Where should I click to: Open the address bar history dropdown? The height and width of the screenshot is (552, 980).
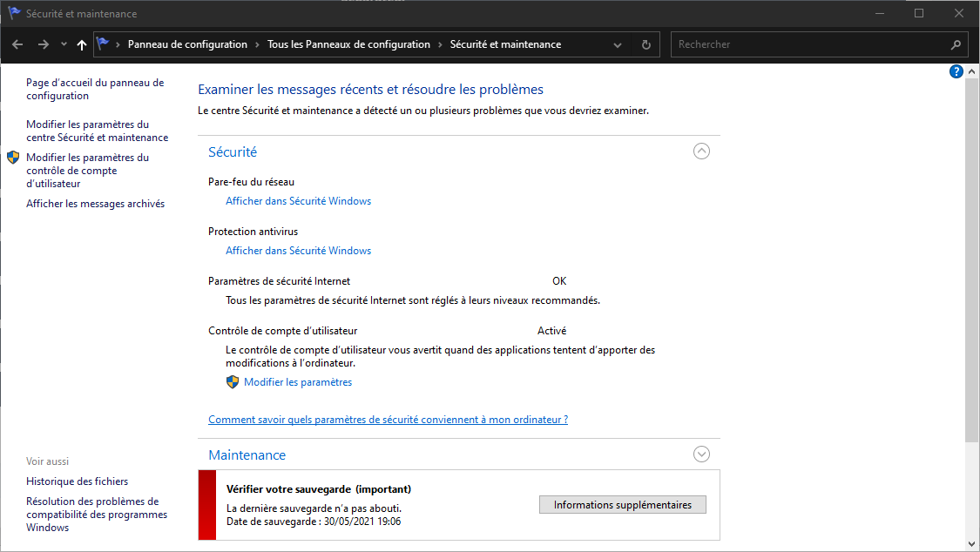tap(618, 44)
